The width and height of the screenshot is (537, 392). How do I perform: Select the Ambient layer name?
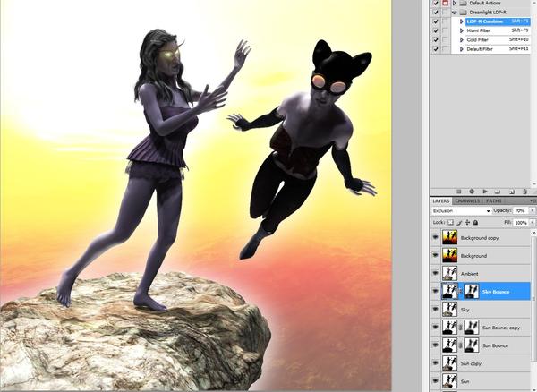(x=469, y=274)
